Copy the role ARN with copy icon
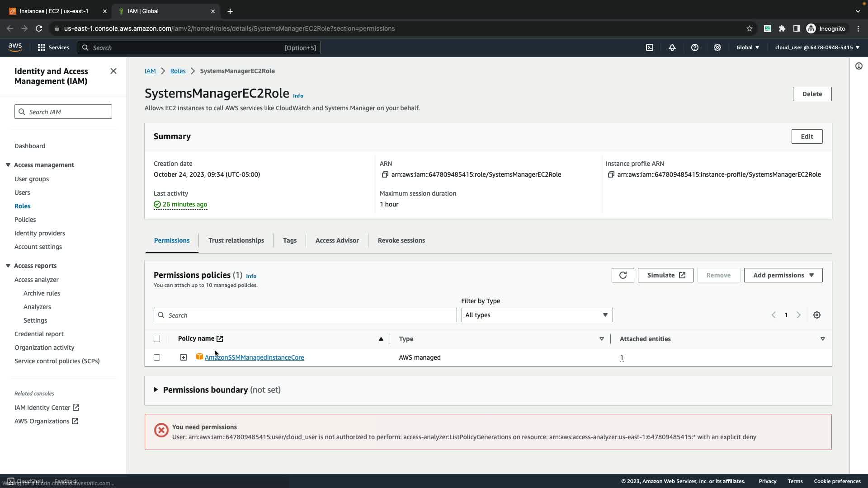The height and width of the screenshot is (488, 868). [x=385, y=174]
